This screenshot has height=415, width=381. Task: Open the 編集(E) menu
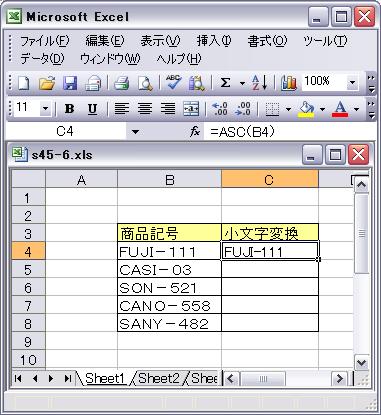(x=104, y=41)
